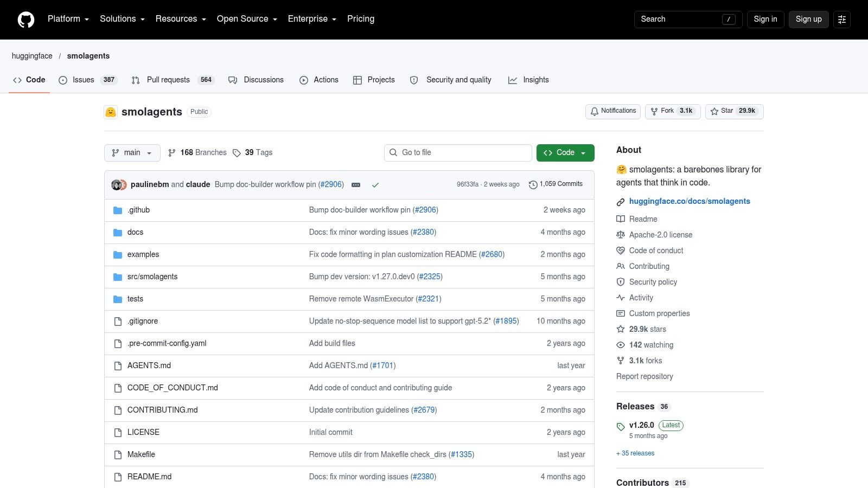Click the branches icon beside 168 Branches
The height and width of the screenshot is (488, 868).
point(172,153)
